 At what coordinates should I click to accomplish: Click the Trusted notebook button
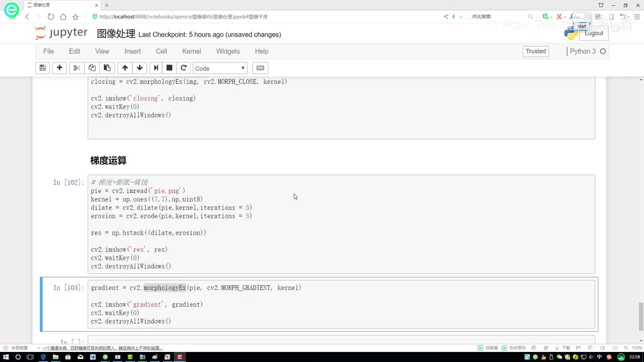pyautogui.click(x=536, y=51)
